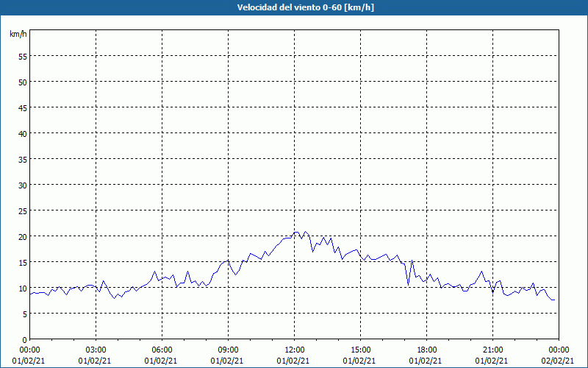Viewport: 588px width, 368px height.
Task: Click the 55 value on the y-axis
Action: click(x=23, y=57)
